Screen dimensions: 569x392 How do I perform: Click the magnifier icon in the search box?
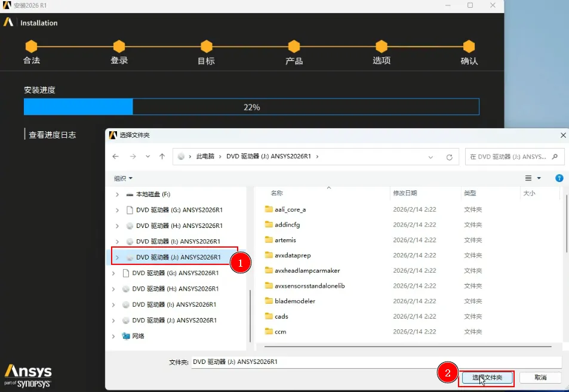[x=555, y=157]
